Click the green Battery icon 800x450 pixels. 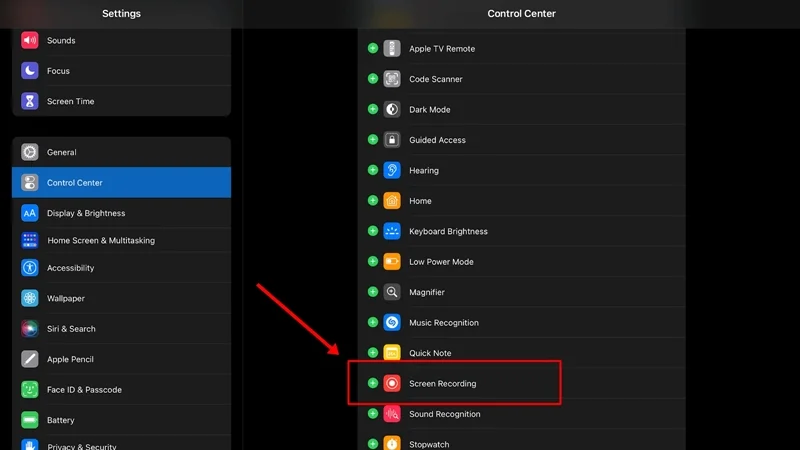point(30,420)
